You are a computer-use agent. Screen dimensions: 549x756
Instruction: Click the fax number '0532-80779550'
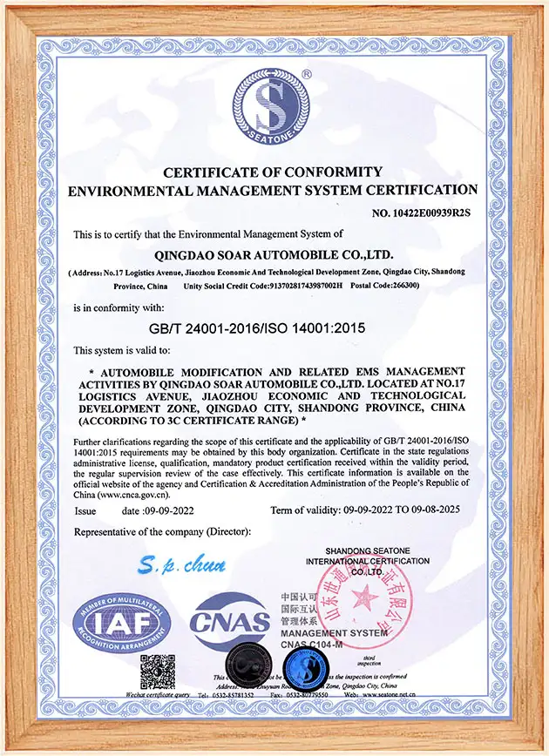(307, 695)
